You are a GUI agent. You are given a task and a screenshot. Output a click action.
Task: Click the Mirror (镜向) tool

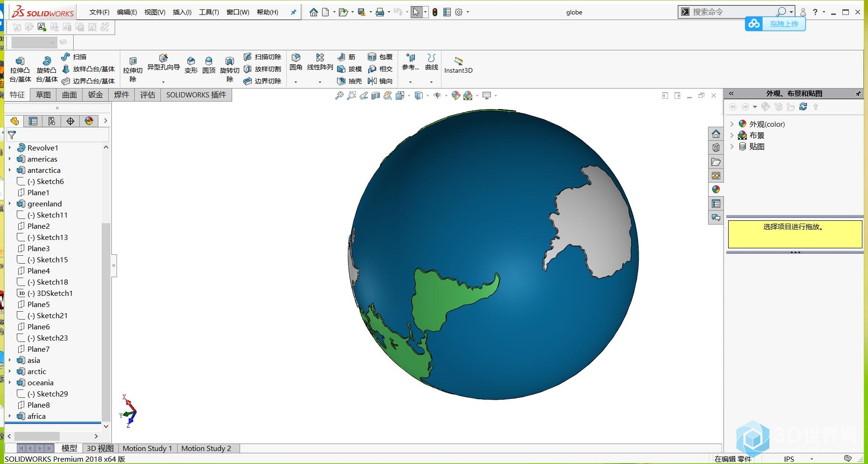380,81
